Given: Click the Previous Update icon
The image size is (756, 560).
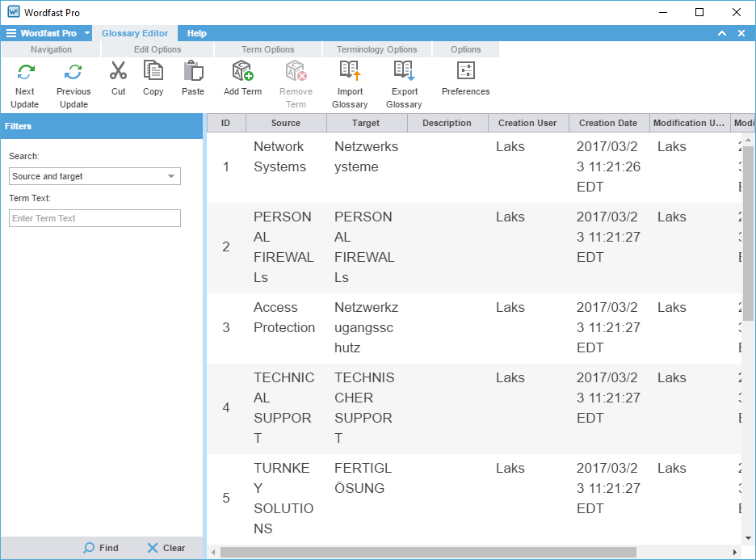Looking at the screenshot, I should (73, 72).
